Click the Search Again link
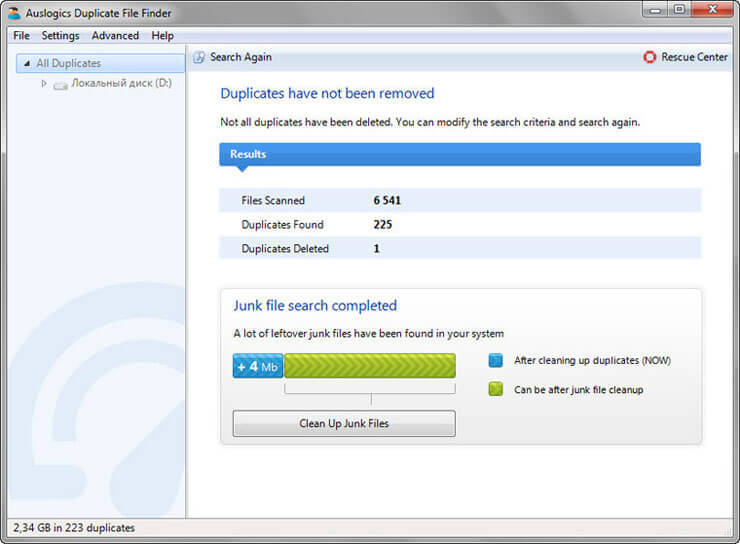This screenshot has width=740, height=544. coord(240,58)
